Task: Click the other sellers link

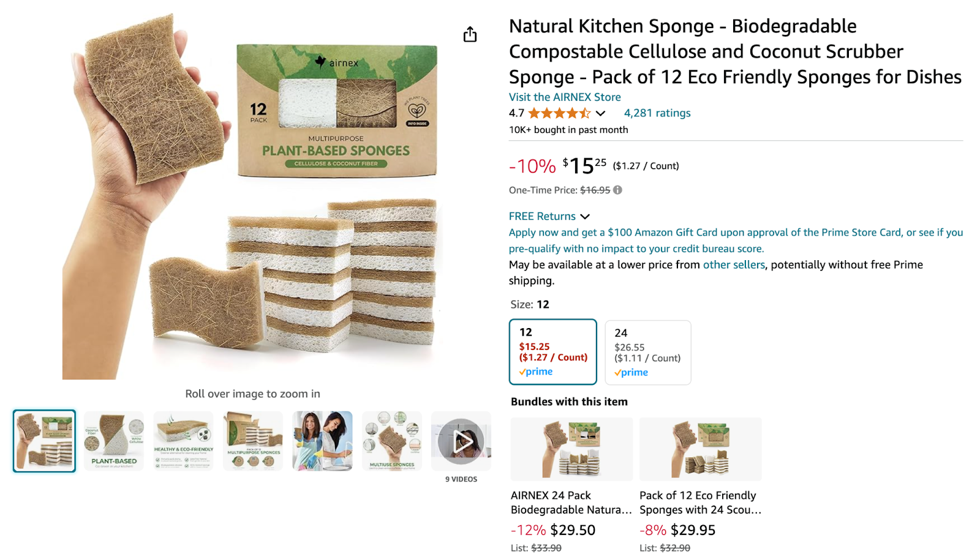Action: click(733, 264)
